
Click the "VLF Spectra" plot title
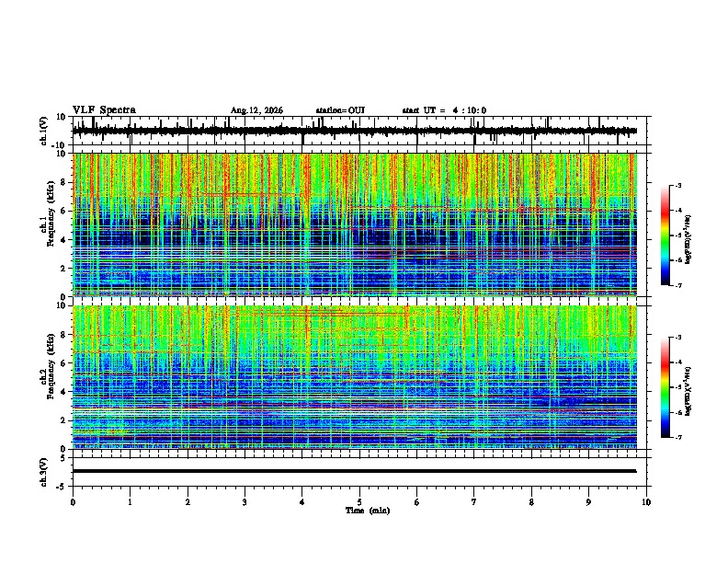pyautogui.click(x=104, y=110)
